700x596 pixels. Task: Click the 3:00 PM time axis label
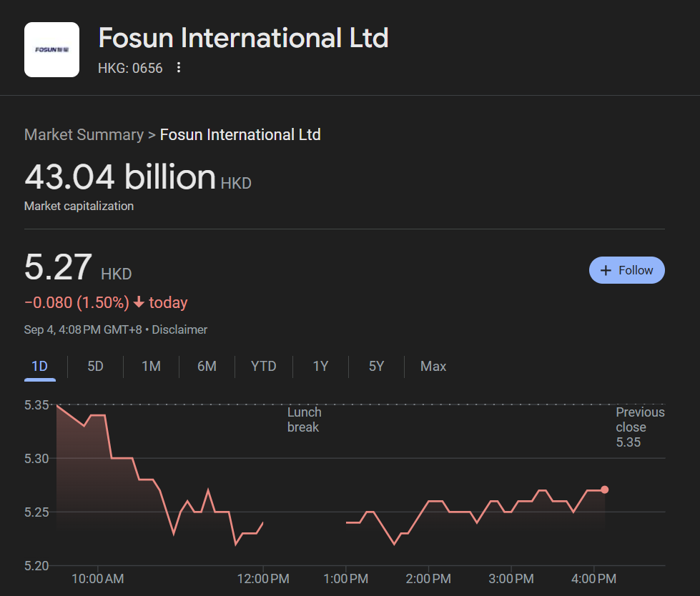(511, 579)
